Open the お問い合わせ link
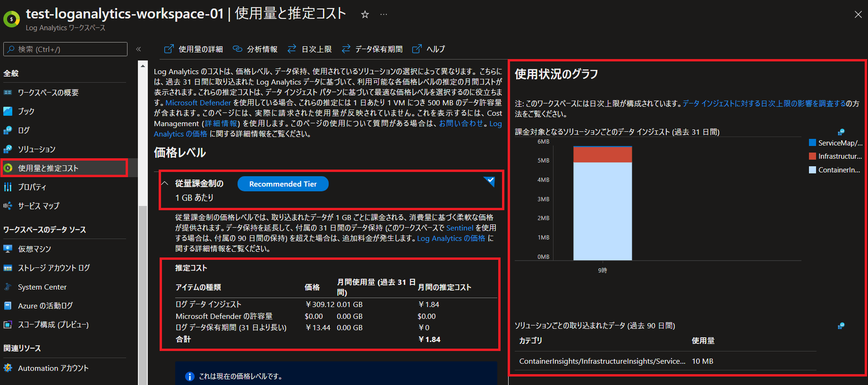Viewport: 868px width, 385px height. [461, 123]
